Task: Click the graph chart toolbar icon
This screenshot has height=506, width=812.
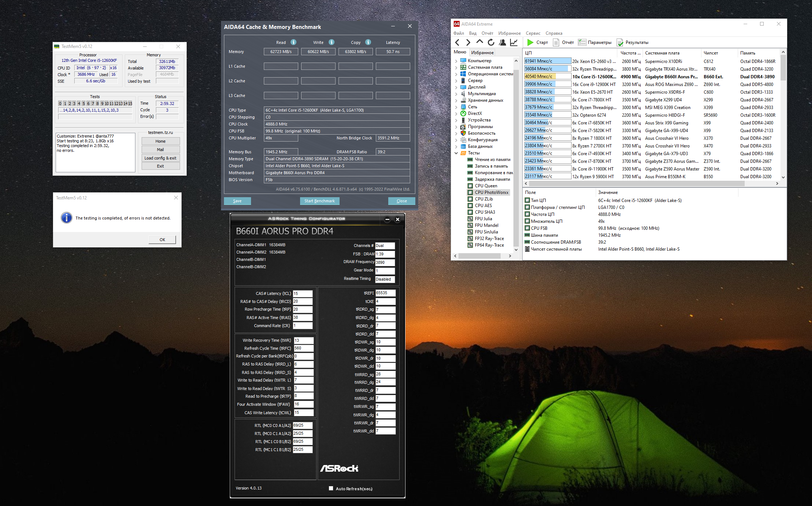Action: click(514, 42)
